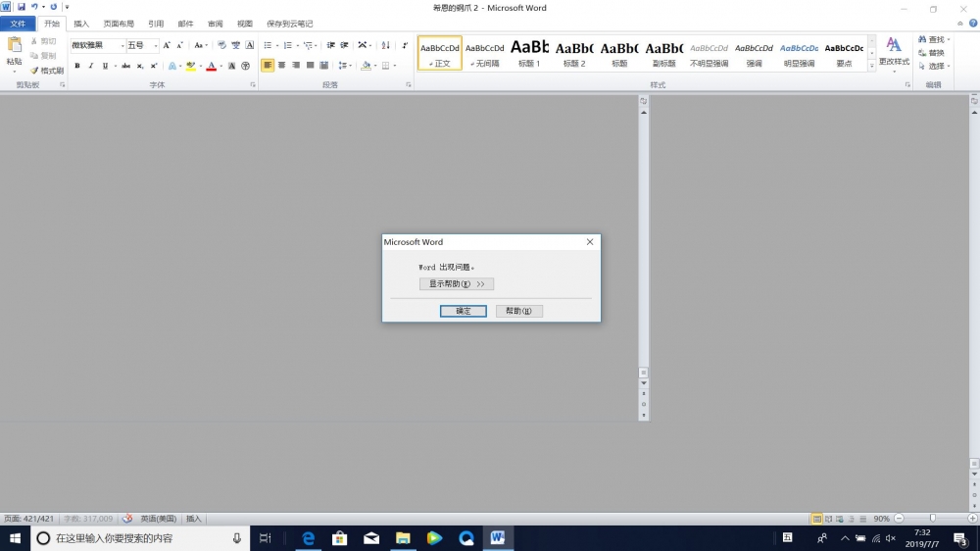The height and width of the screenshot is (551, 980).
Task: Open the font size dropdown 五号
Action: pyautogui.click(x=156, y=45)
